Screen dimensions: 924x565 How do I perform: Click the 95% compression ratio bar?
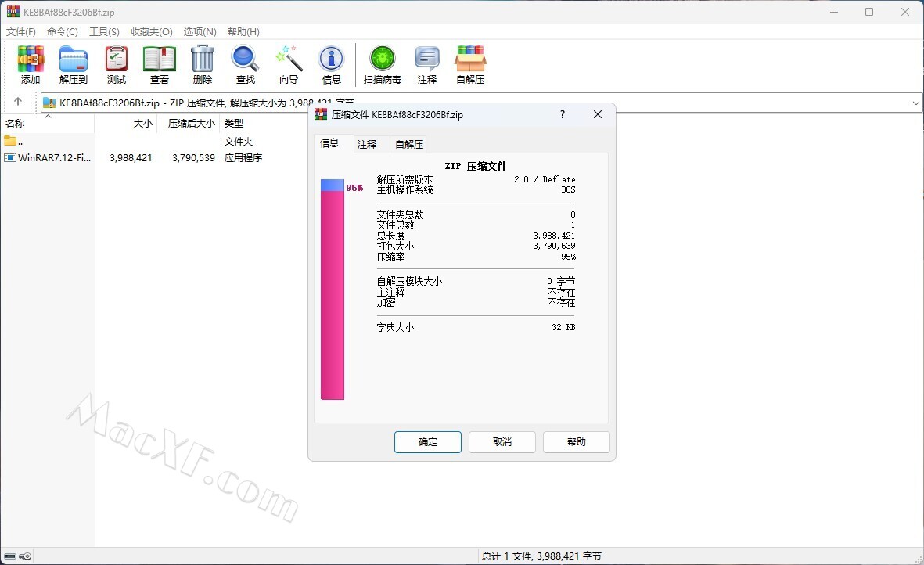coord(333,290)
